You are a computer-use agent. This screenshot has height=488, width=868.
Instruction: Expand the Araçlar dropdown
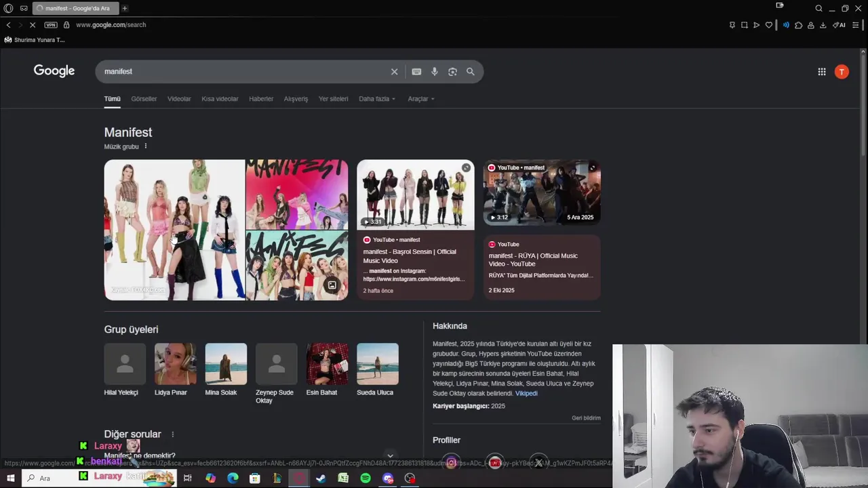[421, 99]
